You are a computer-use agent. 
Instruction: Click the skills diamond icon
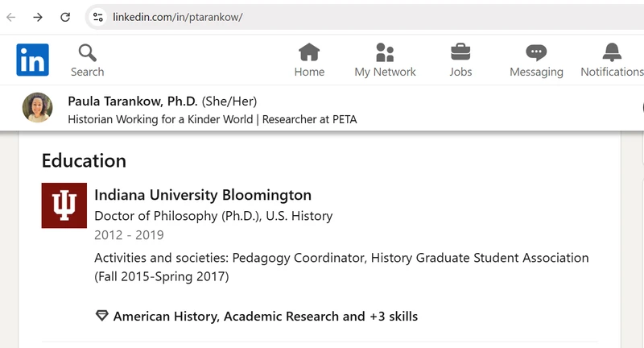102,316
